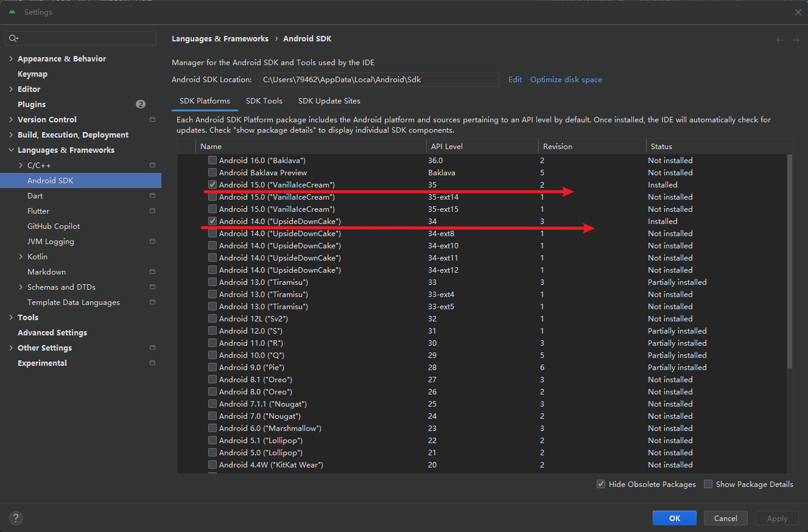Expand the Tools section
The height and width of the screenshot is (532, 808).
10,317
